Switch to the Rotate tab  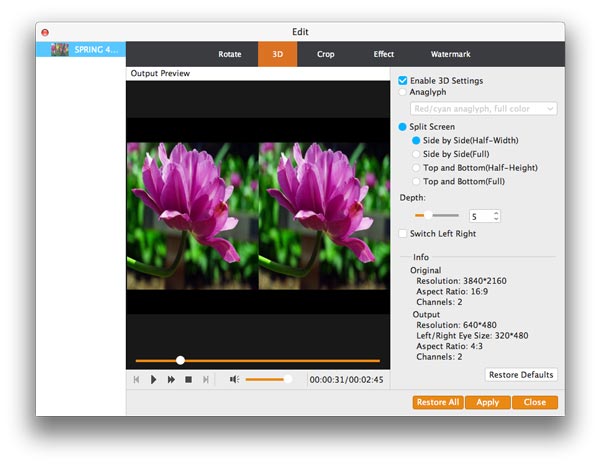pyautogui.click(x=230, y=54)
